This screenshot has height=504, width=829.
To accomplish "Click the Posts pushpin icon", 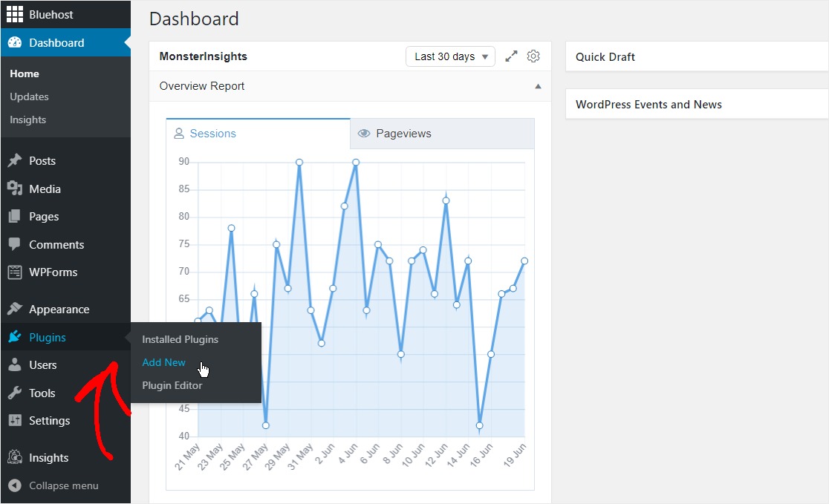I will [x=15, y=160].
